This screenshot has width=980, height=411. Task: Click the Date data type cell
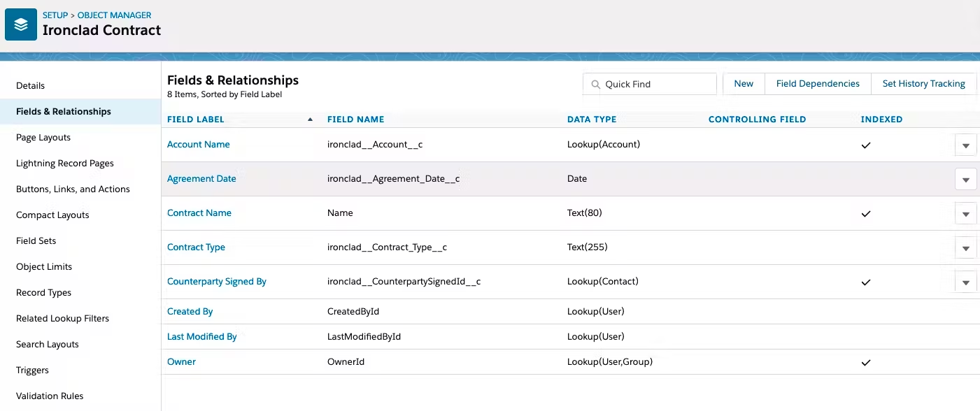577,179
